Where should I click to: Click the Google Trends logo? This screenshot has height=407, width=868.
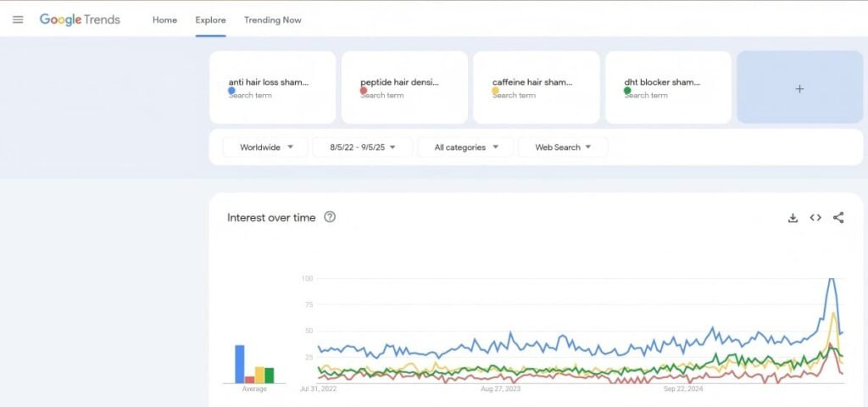tap(80, 20)
